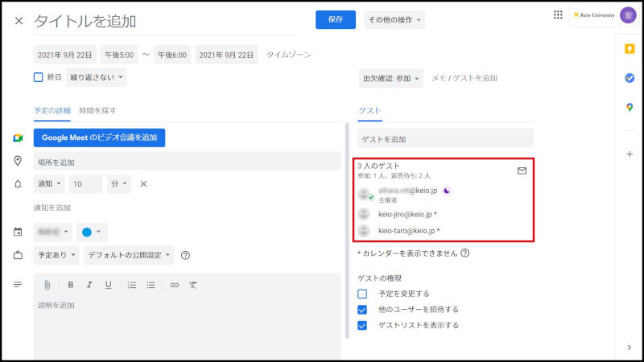Click the email guests envelope icon

(x=522, y=171)
